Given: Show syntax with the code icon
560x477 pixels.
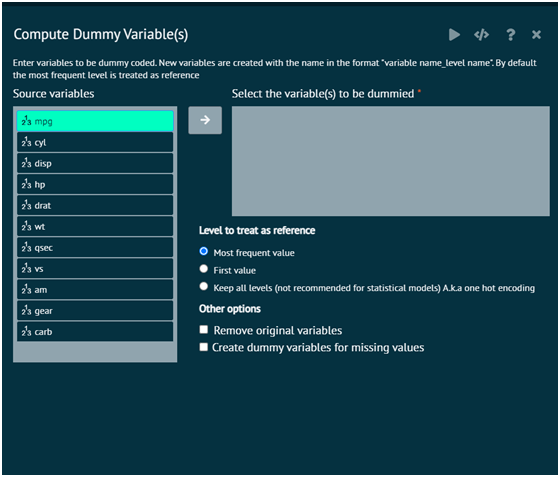Looking at the screenshot, I should pos(481,35).
